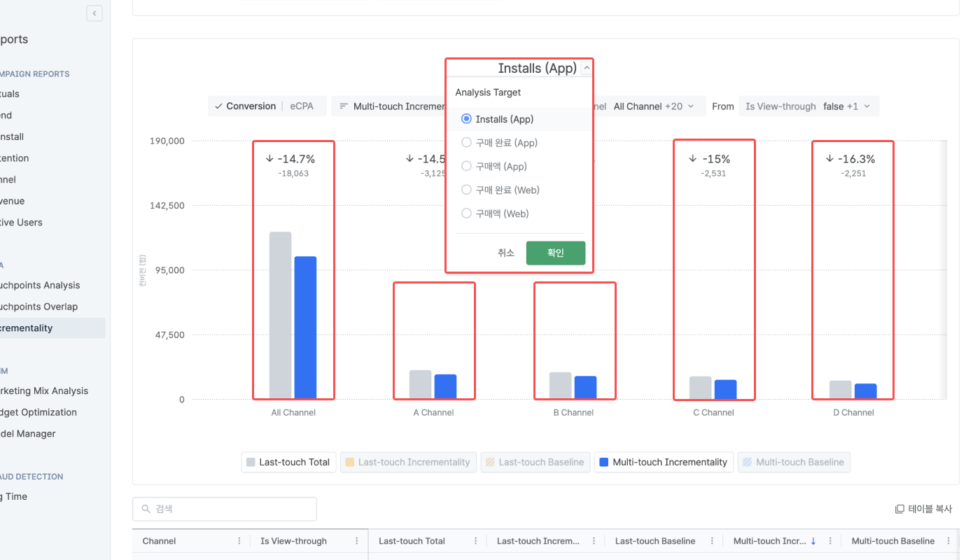This screenshot has width=980, height=560.
Task: Click the gray Last-touch Total bar for All Channel
Action: tap(280, 316)
